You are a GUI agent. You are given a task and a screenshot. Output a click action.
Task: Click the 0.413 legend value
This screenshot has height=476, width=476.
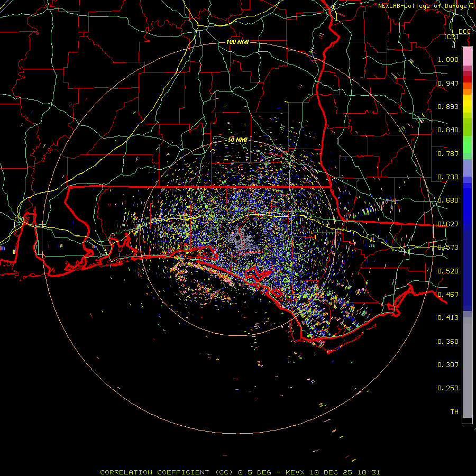[448, 318]
